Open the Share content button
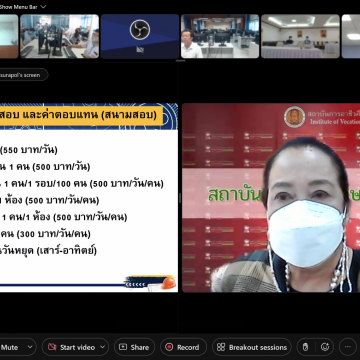Image resolution: width=360 pixels, height=360 pixels. pyautogui.click(x=134, y=347)
